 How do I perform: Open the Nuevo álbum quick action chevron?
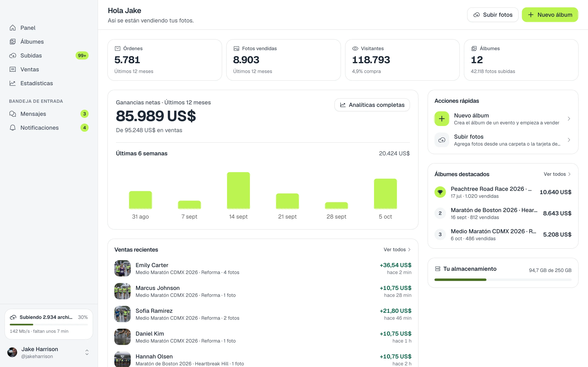569,119
